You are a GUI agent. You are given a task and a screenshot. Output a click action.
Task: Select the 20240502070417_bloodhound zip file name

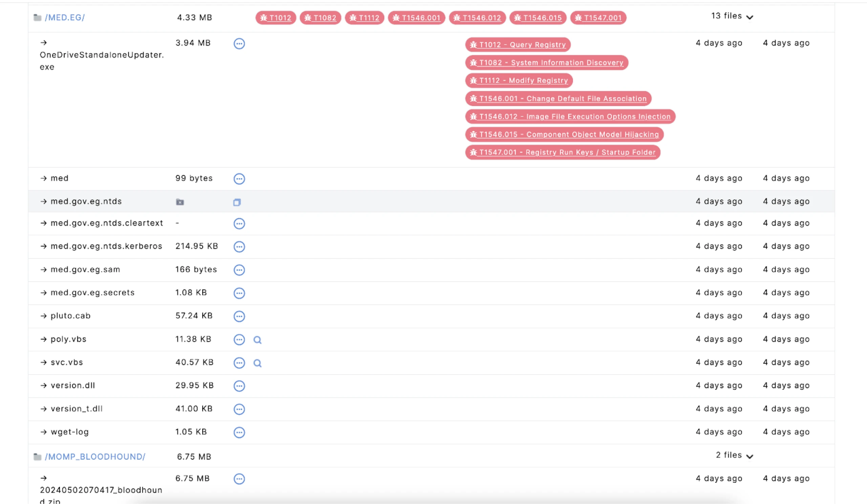click(x=101, y=496)
